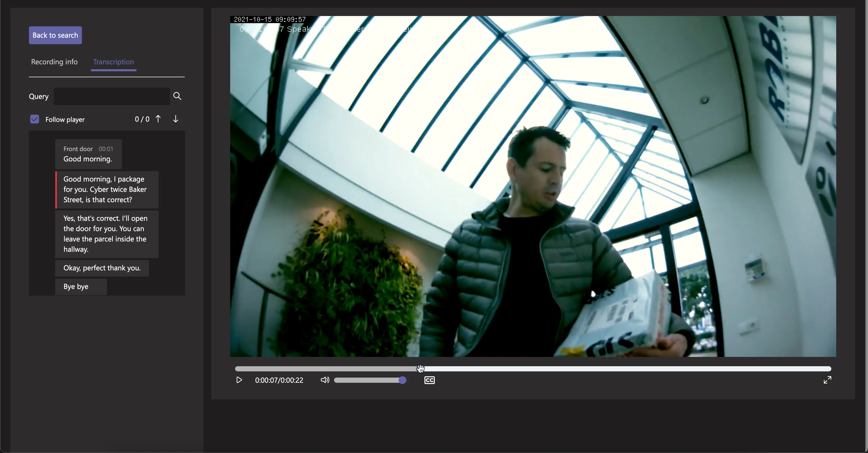
Task: Toggle closed captions with CC icon
Action: point(429,380)
